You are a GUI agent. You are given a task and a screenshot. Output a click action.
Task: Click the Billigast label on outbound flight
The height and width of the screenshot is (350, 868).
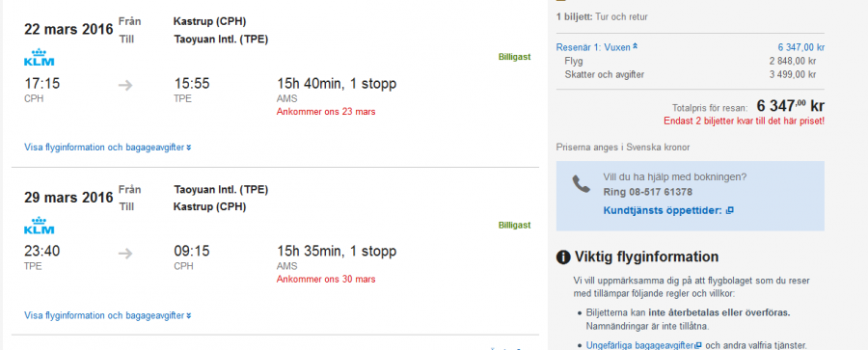(x=514, y=57)
